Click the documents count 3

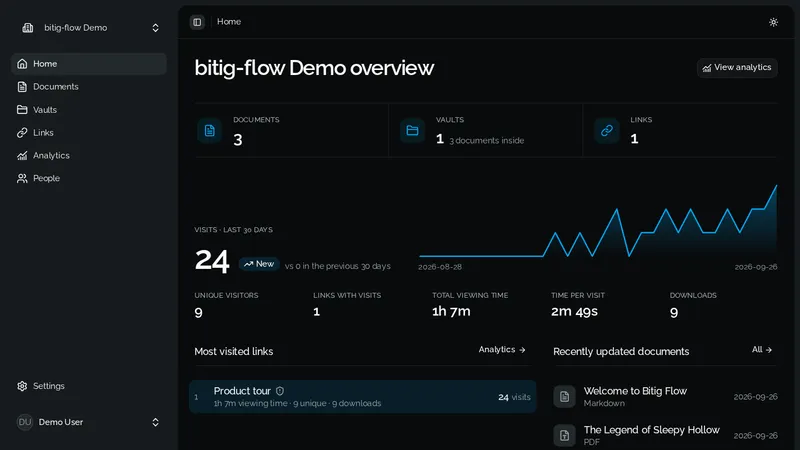click(x=238, y=139)
